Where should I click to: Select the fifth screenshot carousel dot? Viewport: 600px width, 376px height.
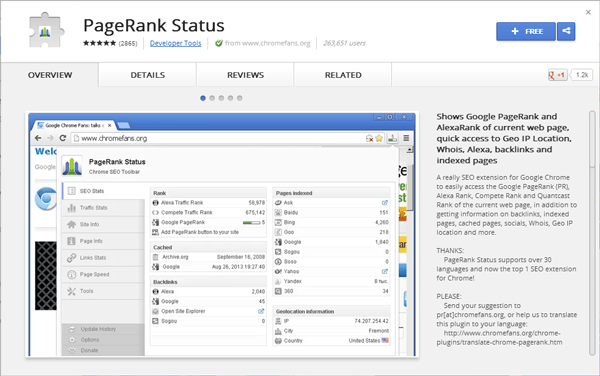[240, 98]
